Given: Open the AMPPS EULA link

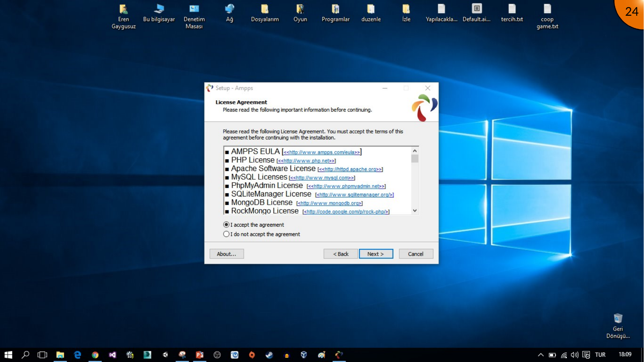Looking at the screenshot, I should tap(321, 153).
